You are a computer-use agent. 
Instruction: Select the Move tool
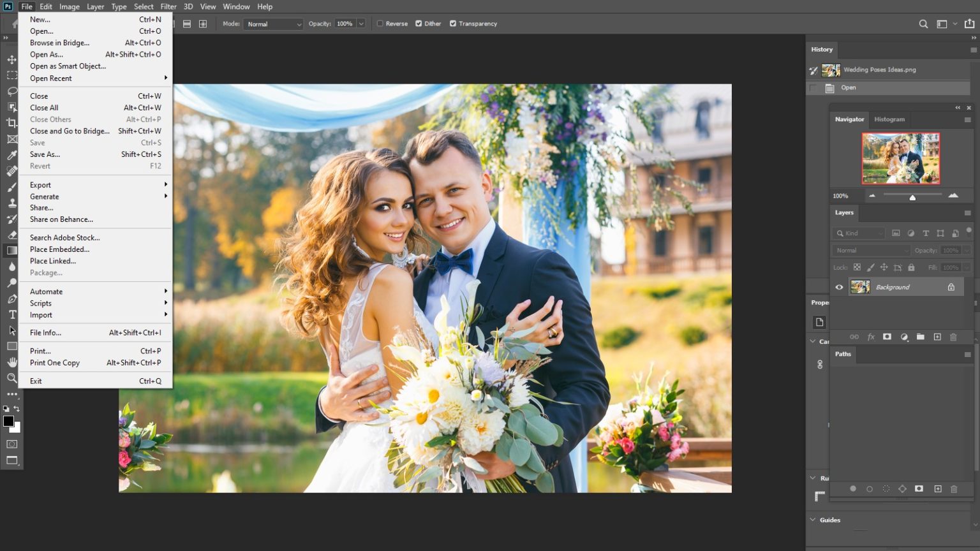click(x=11, y=59)
